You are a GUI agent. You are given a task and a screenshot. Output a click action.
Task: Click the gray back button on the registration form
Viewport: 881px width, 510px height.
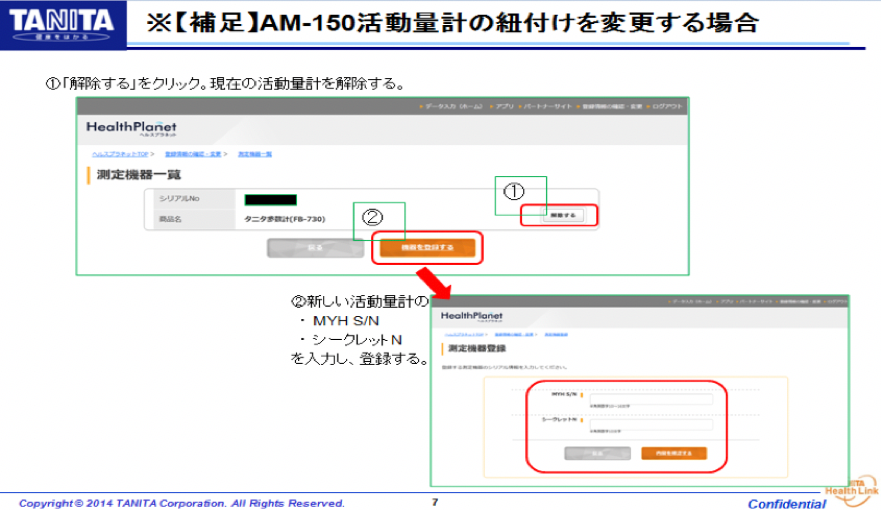tap(597, 453)
